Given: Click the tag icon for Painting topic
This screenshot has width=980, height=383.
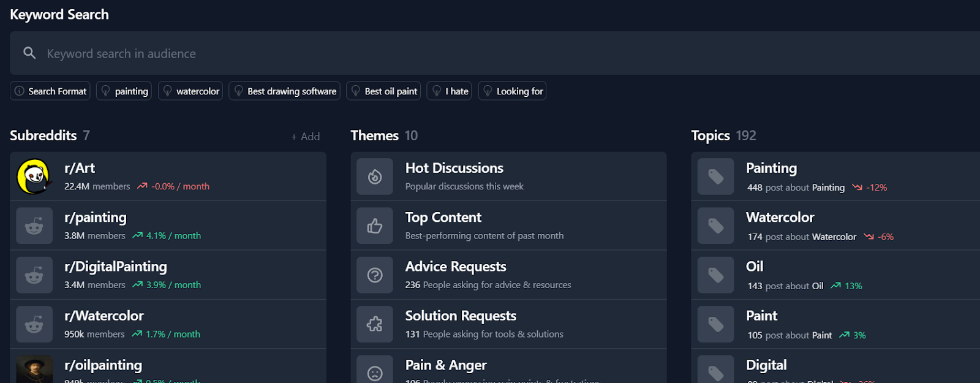Looking at the screenshot, I should tap(715, 176).
